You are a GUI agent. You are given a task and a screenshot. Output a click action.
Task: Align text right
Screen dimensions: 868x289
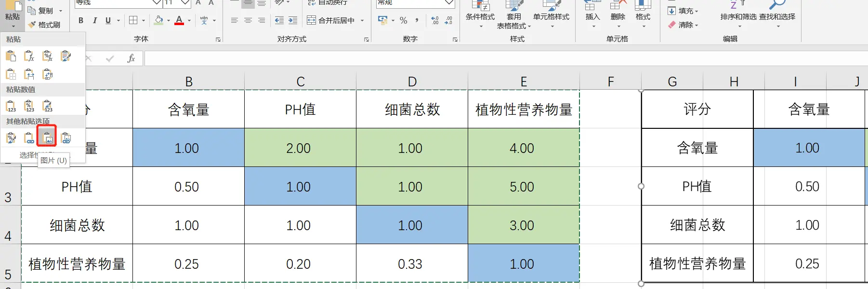[x=261, y=20]
